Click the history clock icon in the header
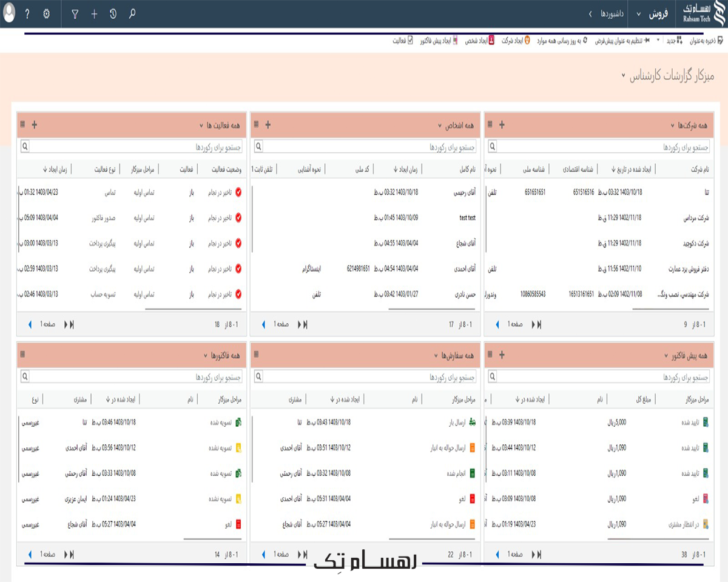The width and height of the screenshot is (728, 582). coord(113,13)
